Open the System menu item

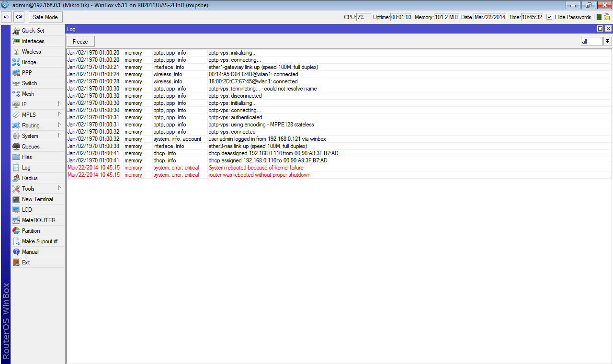(30, 136)
